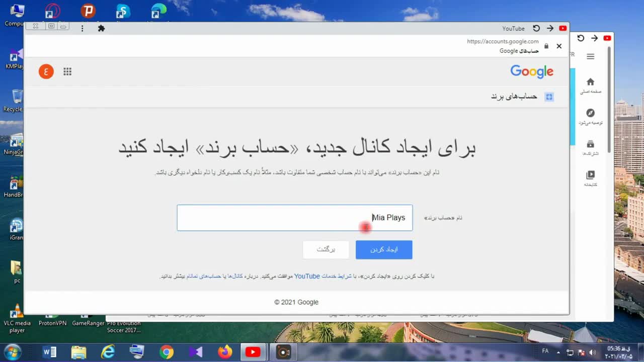This screenshot has width=644, height=362.
Task: Open Subscriptions in the YouTube sidebar
Action: [590, 147]
